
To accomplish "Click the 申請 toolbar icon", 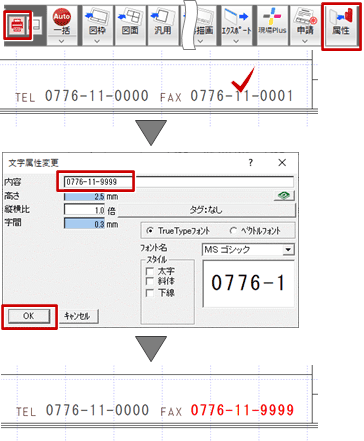I will pos(305,22).
